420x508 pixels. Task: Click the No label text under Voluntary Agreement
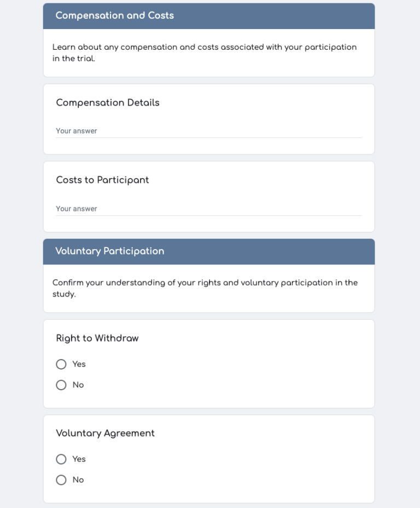click(78, 480)
